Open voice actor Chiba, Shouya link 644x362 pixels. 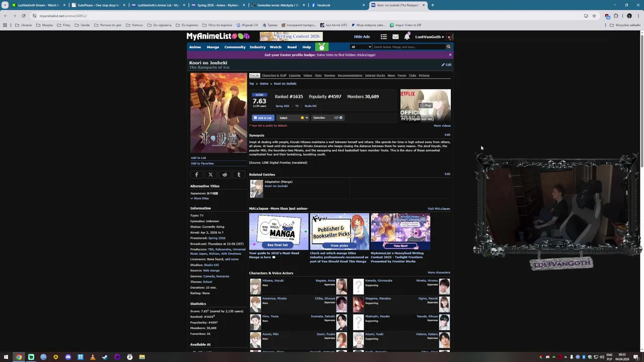pyautogui.click(x=326, y=299)
